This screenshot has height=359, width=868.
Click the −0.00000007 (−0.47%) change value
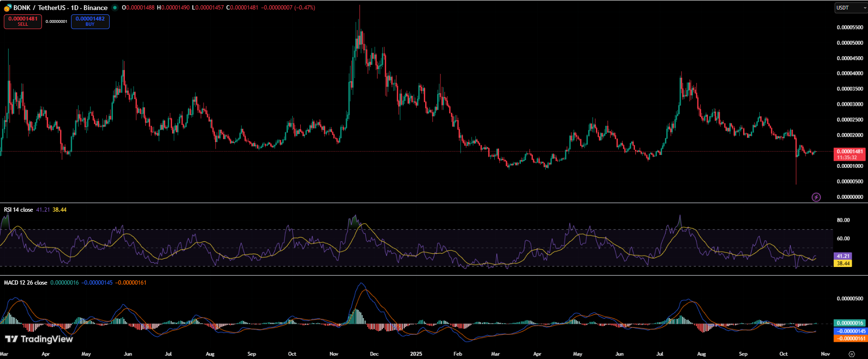[x=288, y=8]
